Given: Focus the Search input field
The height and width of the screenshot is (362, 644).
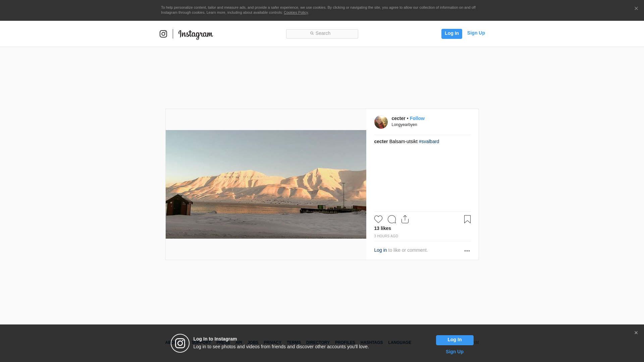Looking at the screenshot, I should click(322, 34).
